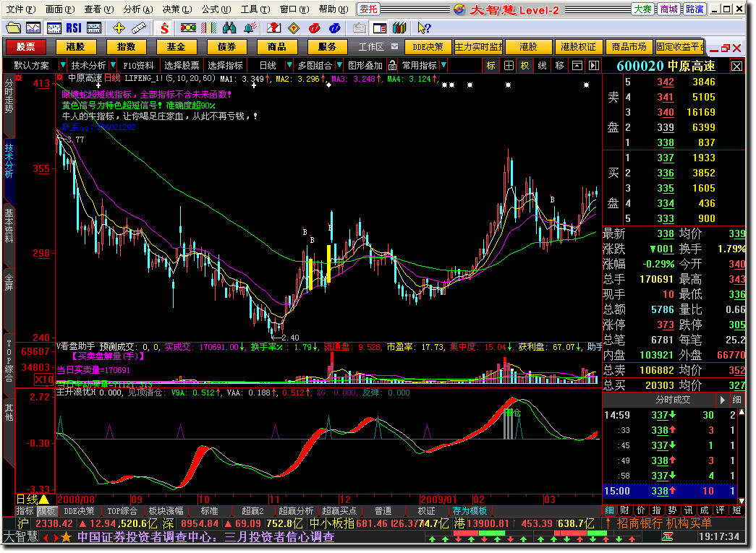This screenshot has width=756, height=553.
Task: Click the window layout panel icon
Action: 379,28
